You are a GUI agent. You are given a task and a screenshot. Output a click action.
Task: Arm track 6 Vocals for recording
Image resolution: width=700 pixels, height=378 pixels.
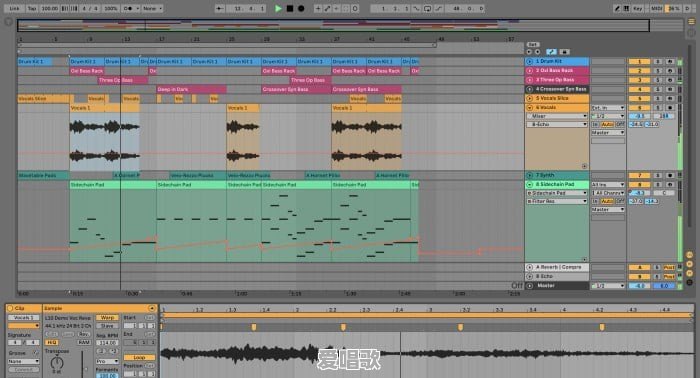point(670,108)
